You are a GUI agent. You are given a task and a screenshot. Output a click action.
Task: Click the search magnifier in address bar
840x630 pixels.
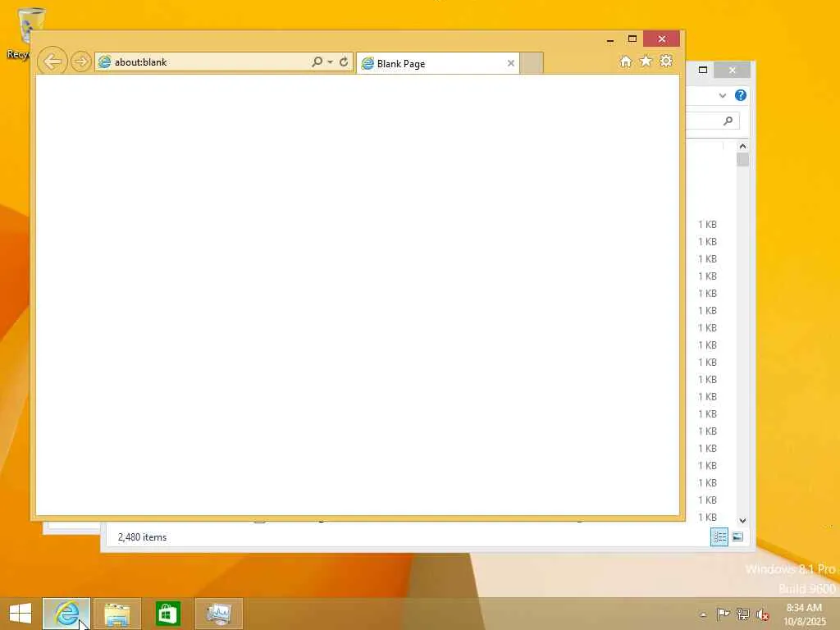pyautogui.click(x=317, y=62)
